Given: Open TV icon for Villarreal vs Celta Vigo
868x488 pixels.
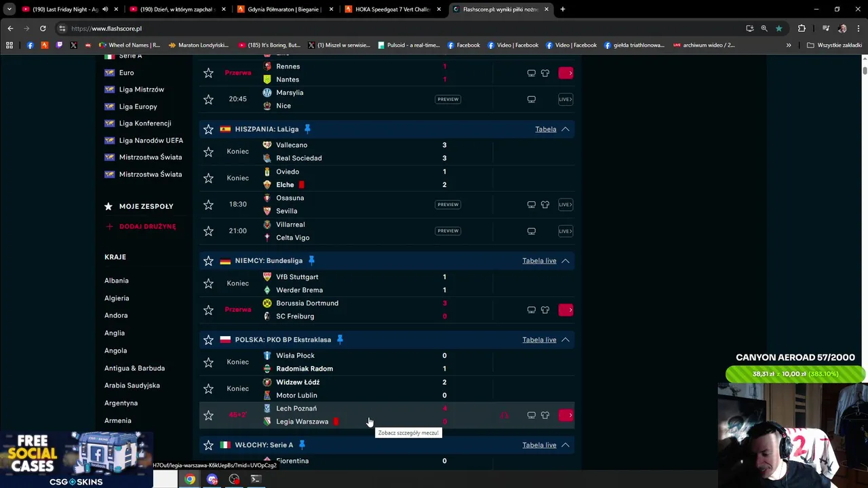Looking at the screenshot, I should [532, 230].
